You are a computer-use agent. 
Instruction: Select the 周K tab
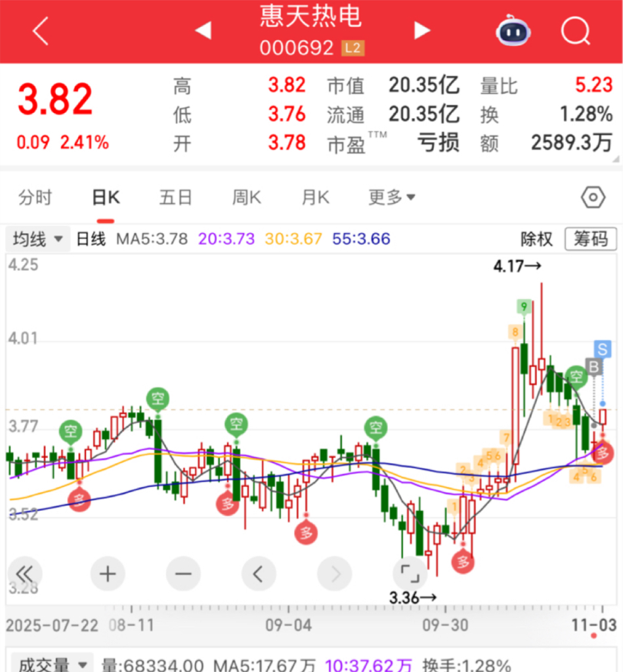[247, 198]
